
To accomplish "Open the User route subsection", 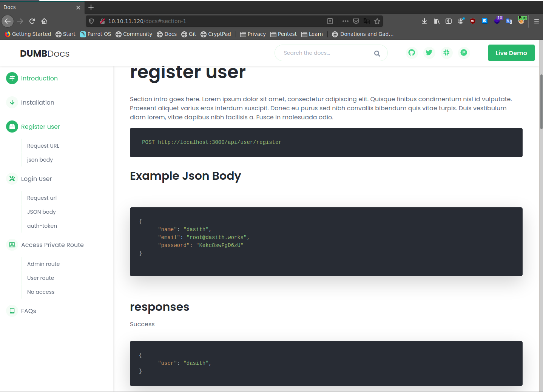I will point(41,278).
